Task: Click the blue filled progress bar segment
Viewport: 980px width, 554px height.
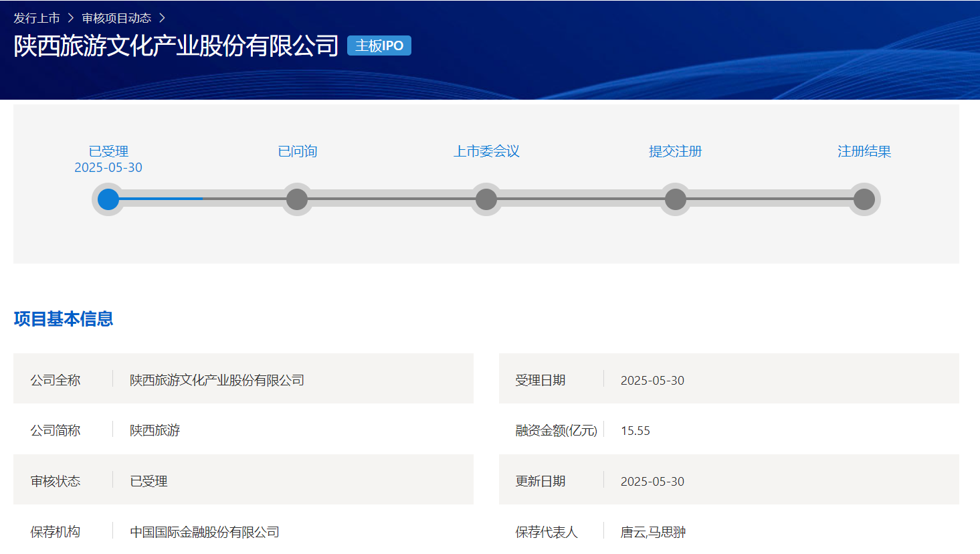Action: point(161,199)
